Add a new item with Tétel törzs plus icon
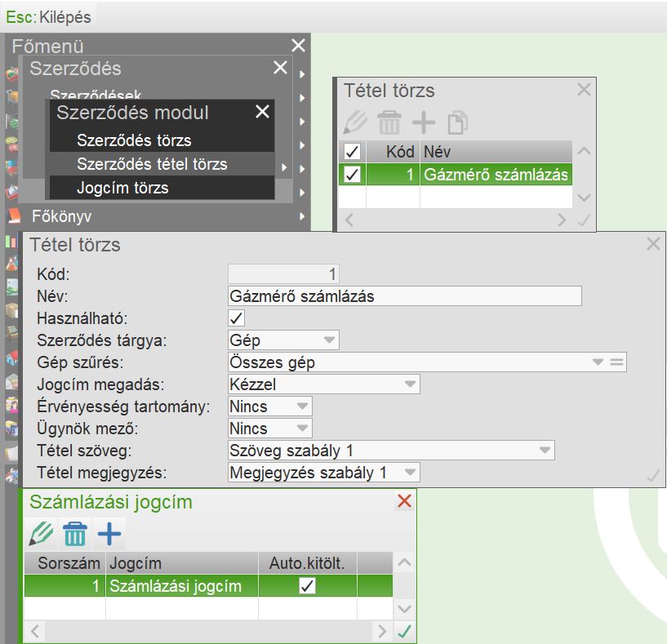The width and height of the screenshot is (667, 644). click(x=423, y=122)
